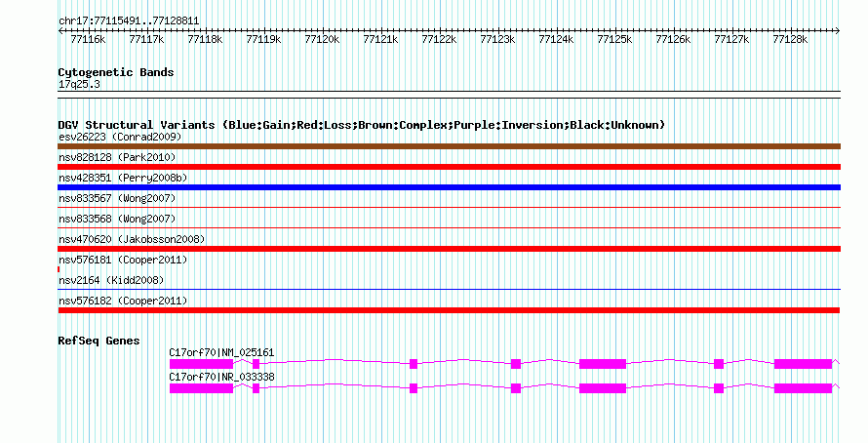Click the 77116k ruler label
868x443 pixels.
[x=88, y=39]
